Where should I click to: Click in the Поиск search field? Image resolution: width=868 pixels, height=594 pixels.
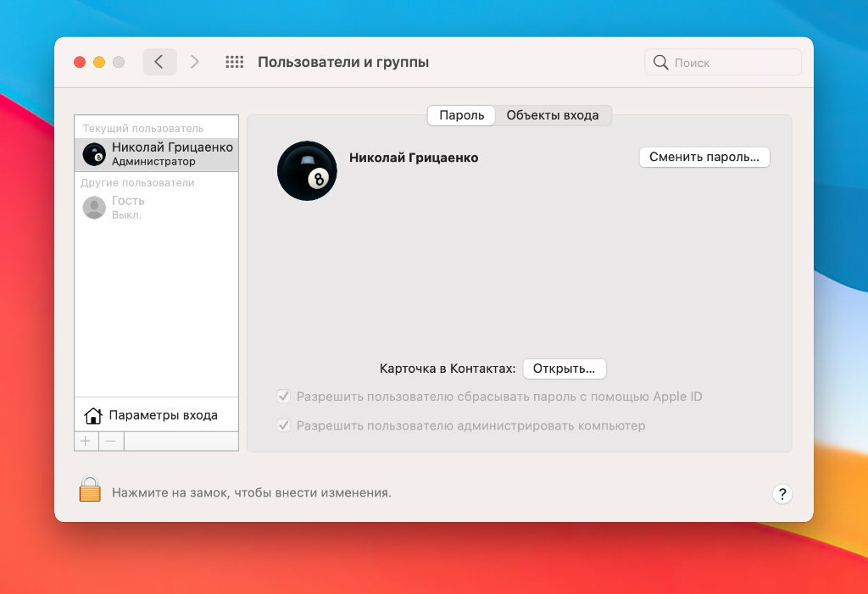[x=723, y=63]
